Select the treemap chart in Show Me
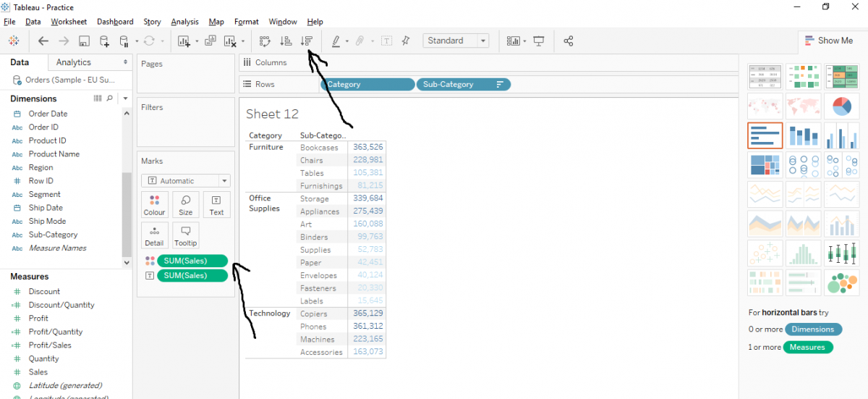Image resolution: width=868 pixels, height=399 pixels. (x=765, y=166)
